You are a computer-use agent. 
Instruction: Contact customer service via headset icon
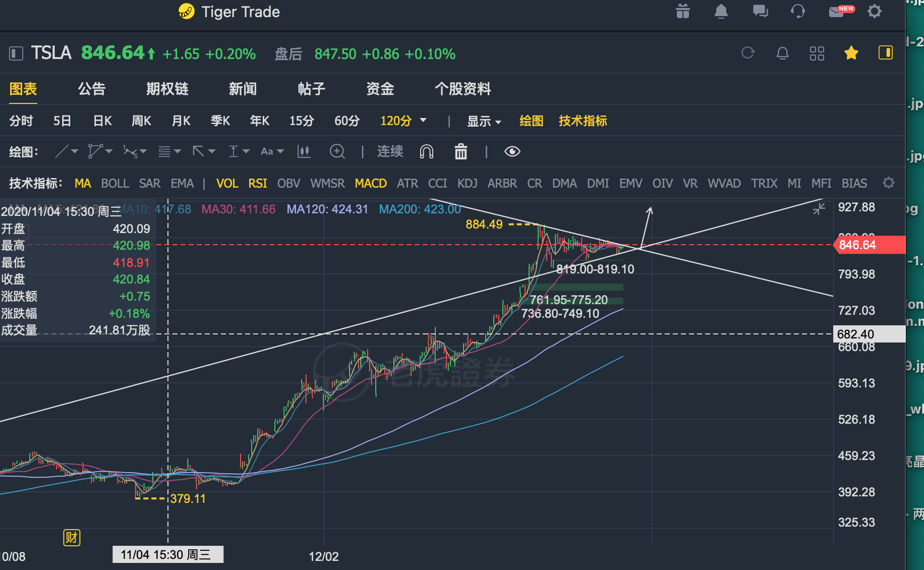tap(798, 11)
